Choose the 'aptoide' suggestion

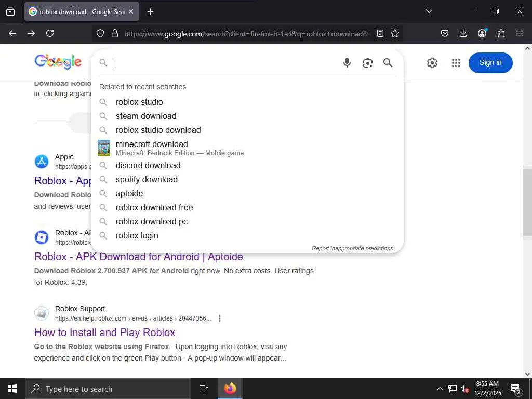(247, 194)
